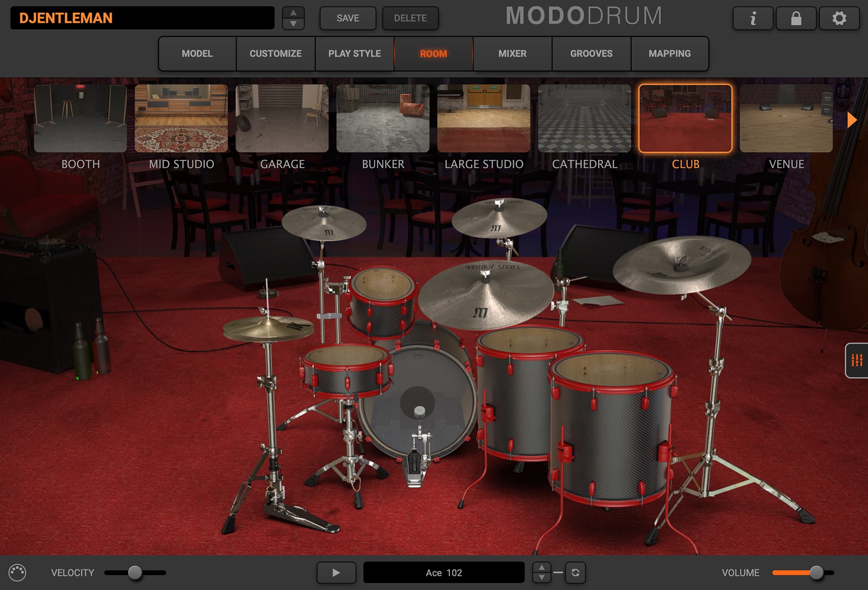
Task: Switch to the MIXER tab
Action: click(x=512, y=53)
